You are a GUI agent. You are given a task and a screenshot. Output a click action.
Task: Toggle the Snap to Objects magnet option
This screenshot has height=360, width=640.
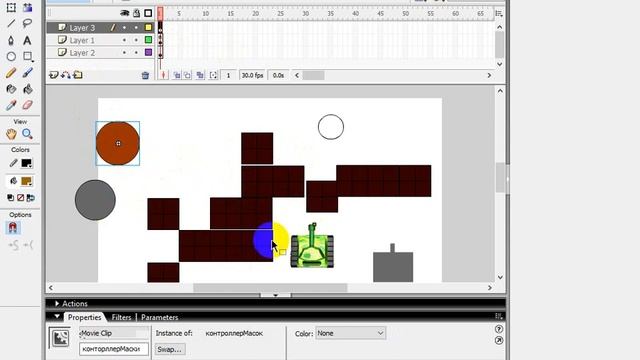tap(13, 228)
